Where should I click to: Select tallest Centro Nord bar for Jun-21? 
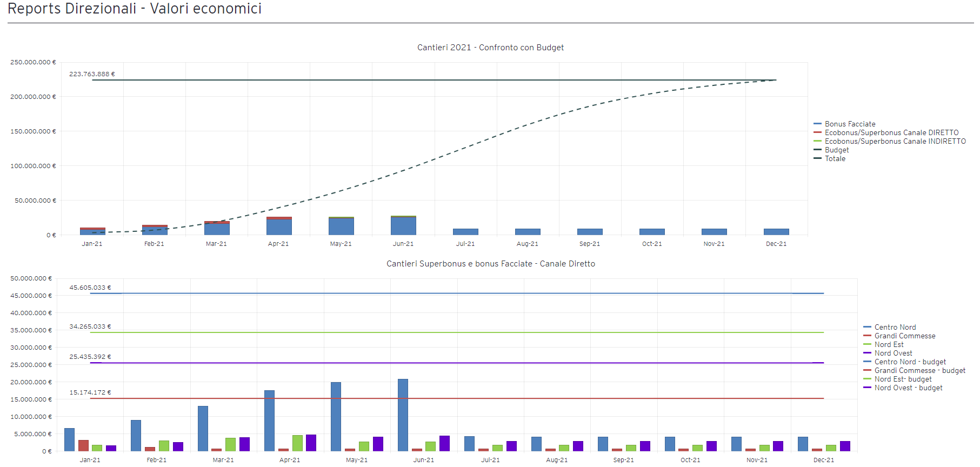click(403, 415)
